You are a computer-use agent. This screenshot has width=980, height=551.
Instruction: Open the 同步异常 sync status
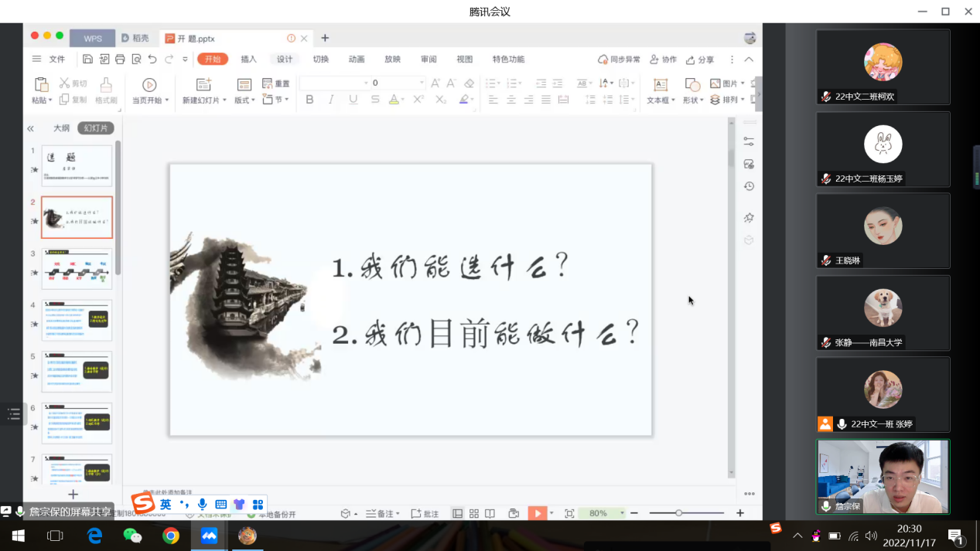620,60
